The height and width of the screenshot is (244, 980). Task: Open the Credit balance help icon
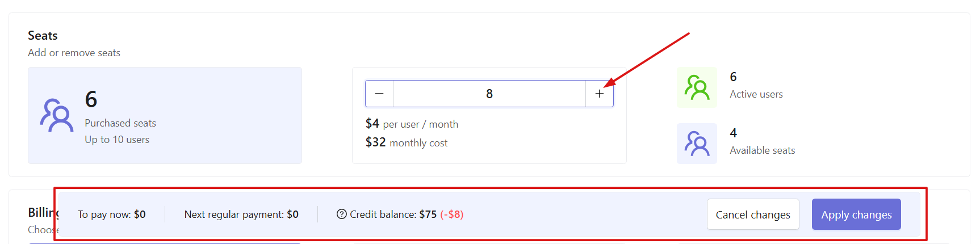(341, 214)
